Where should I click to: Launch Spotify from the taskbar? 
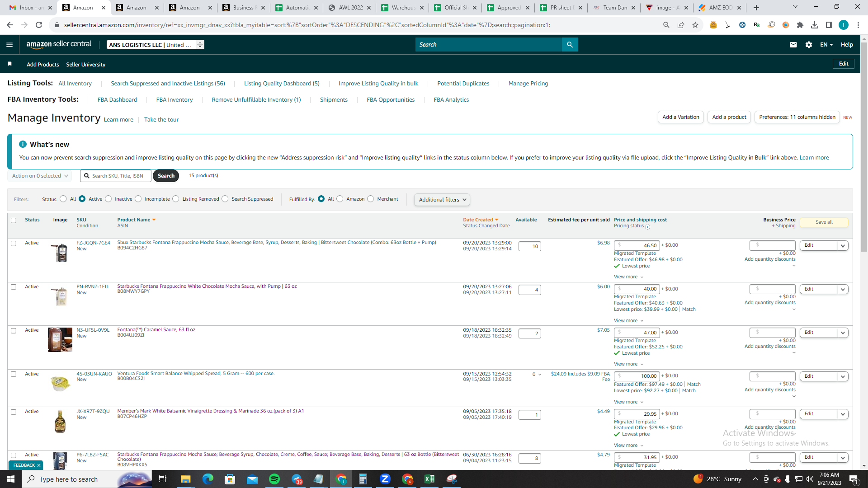pos(274,479)
